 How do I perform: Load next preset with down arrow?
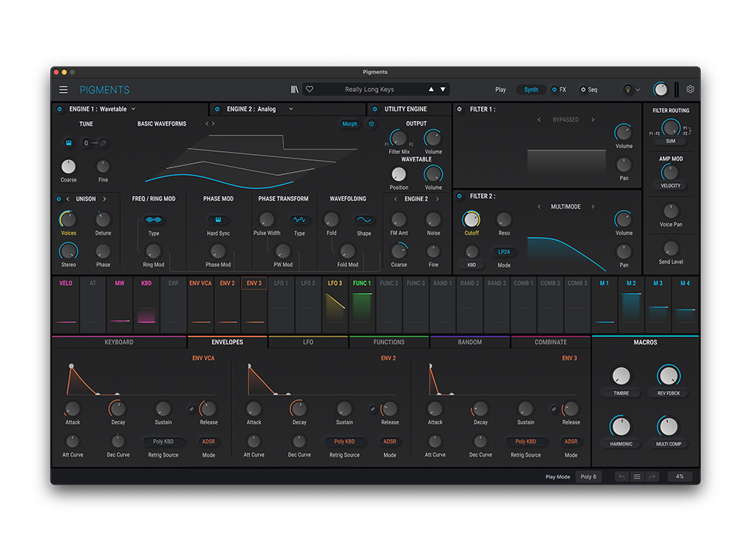pos(443,89)
